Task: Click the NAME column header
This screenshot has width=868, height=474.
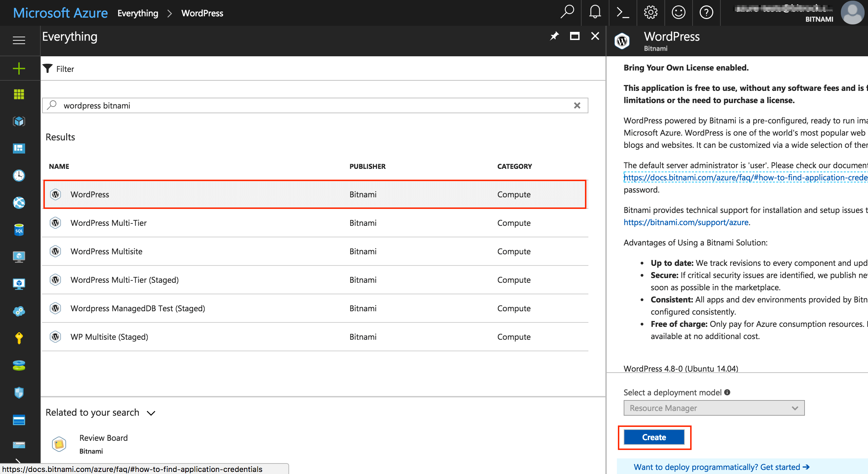Action: (59, 166)
